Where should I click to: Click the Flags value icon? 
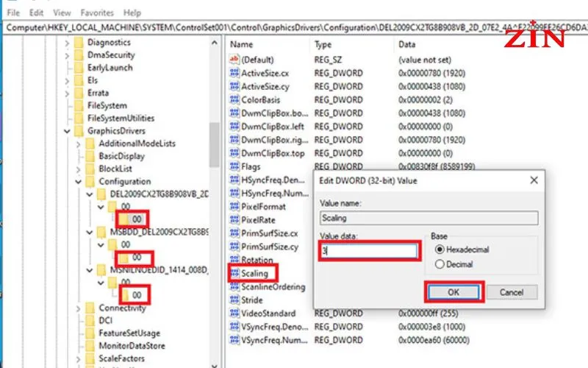click(234, 166)
